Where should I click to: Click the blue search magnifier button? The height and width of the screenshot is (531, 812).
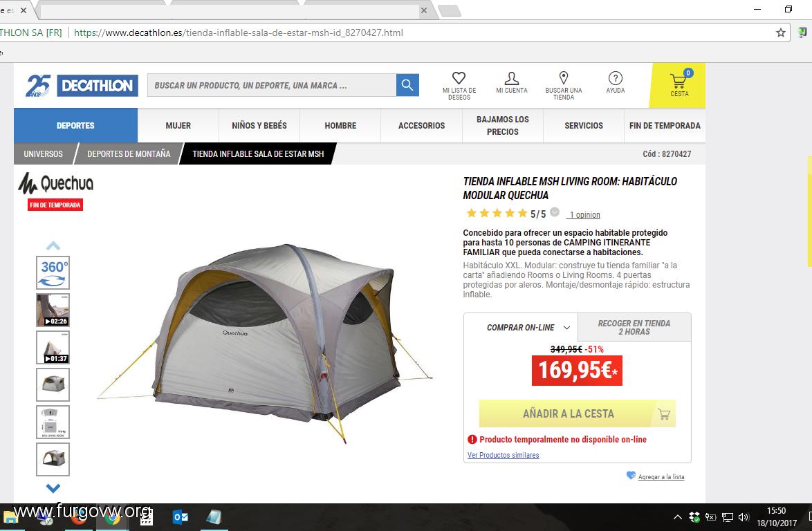click(407, 85)
